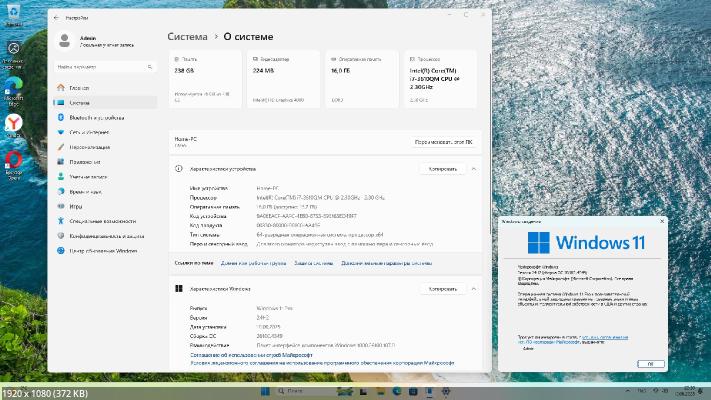The image size is (711, 400).
Task: Open the Процессор Intel Core card
Action: pyautogui.click(x=440, y=79)
